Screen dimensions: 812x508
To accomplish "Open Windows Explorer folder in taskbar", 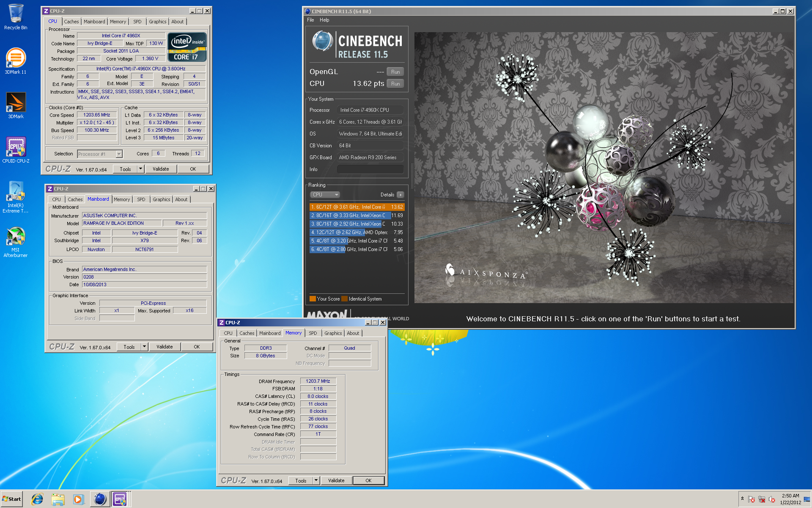I will 58,499.
